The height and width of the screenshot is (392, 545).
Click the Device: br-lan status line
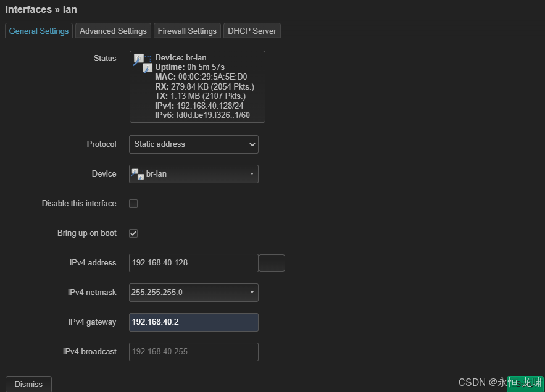181,57
